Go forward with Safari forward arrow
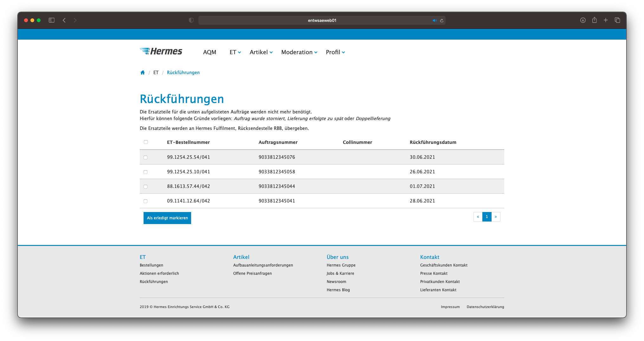 click(x=75, y=20)
